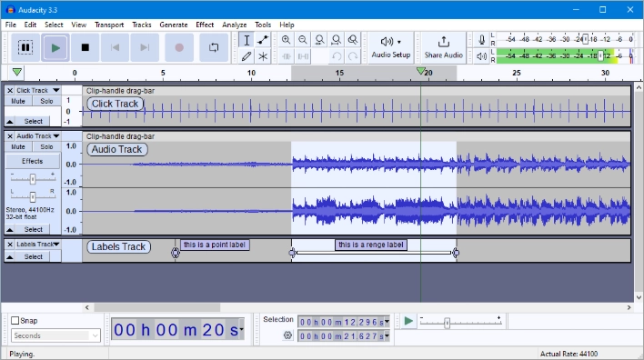Skip to start of project
The height and width of the screenshot is (360, 644).
(115, 47)
